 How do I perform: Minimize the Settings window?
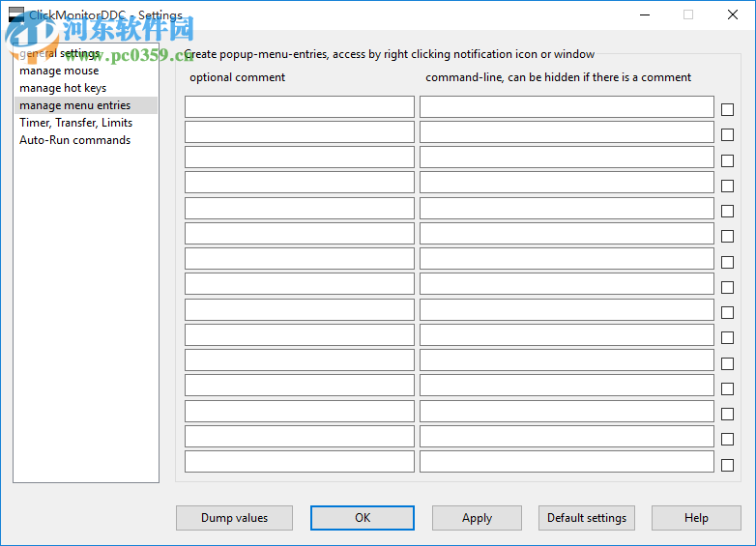645,14
